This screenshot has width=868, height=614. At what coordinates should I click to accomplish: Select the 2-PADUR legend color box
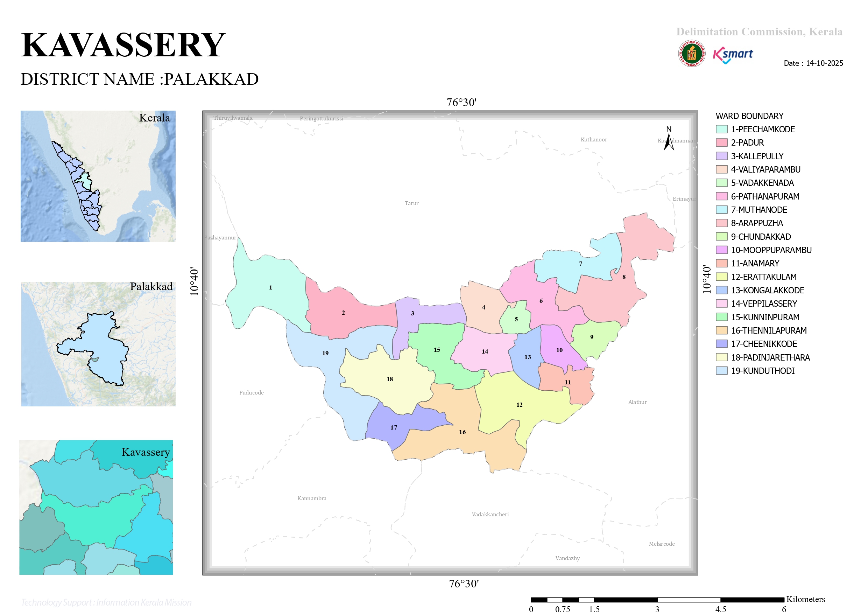pyautogui.click(x=721, y=142)
